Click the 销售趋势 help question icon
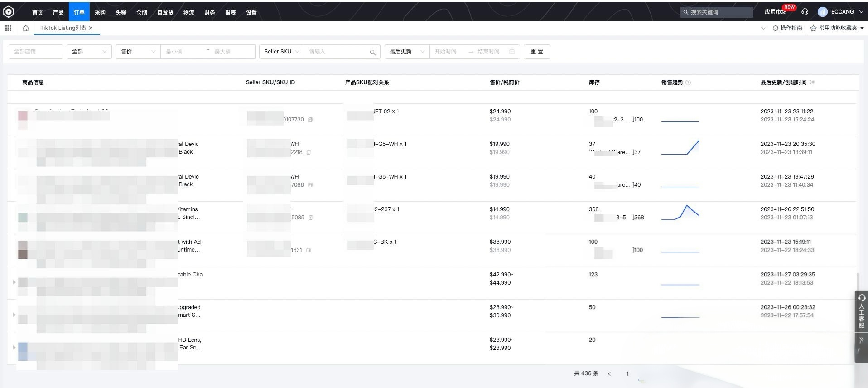This screenshot has height=388, width=868. pyautogui.click(x=688, y=82)
